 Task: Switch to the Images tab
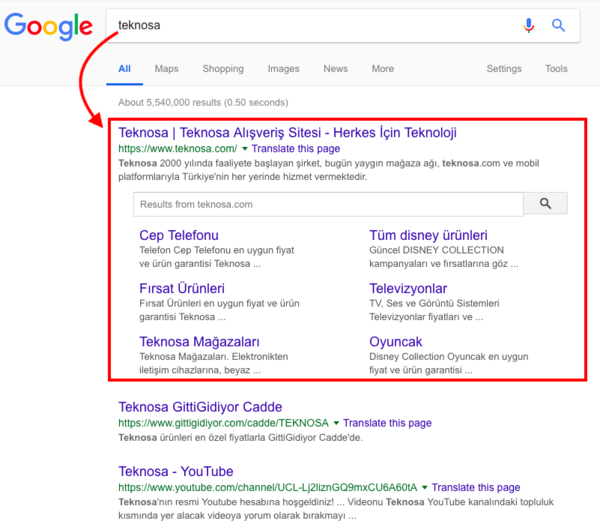tap(284, 69)
